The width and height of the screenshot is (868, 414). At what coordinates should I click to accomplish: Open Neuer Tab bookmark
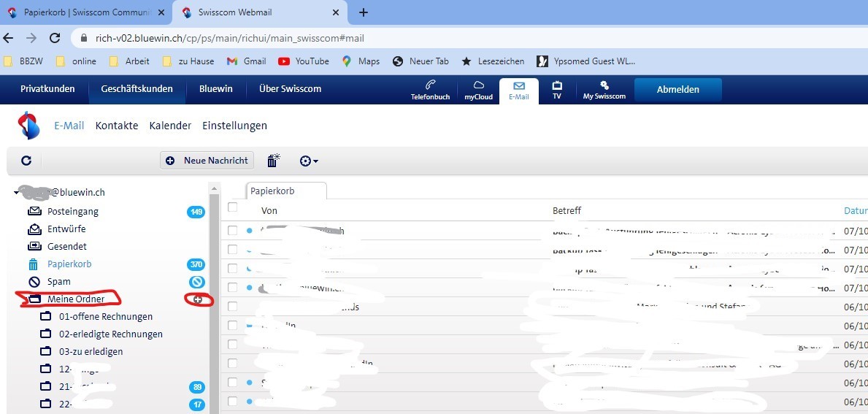point(420,61)
